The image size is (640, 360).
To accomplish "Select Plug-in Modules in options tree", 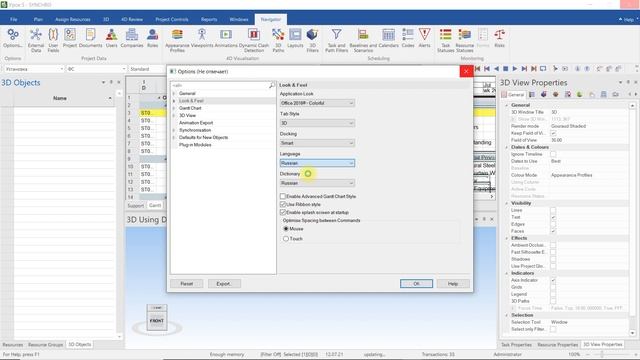I will click(195, 145).
